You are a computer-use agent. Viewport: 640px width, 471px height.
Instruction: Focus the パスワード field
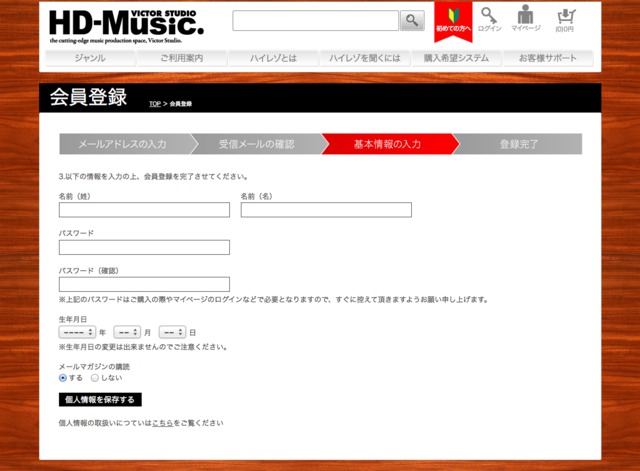pos(144,247)
